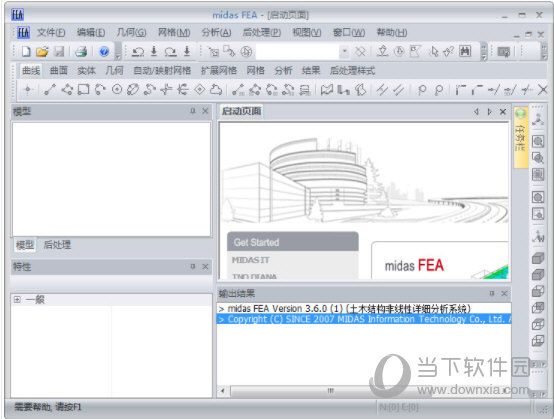Select the 启动页面 document tab
Viewport: 554px width, 419px height.
241,111
